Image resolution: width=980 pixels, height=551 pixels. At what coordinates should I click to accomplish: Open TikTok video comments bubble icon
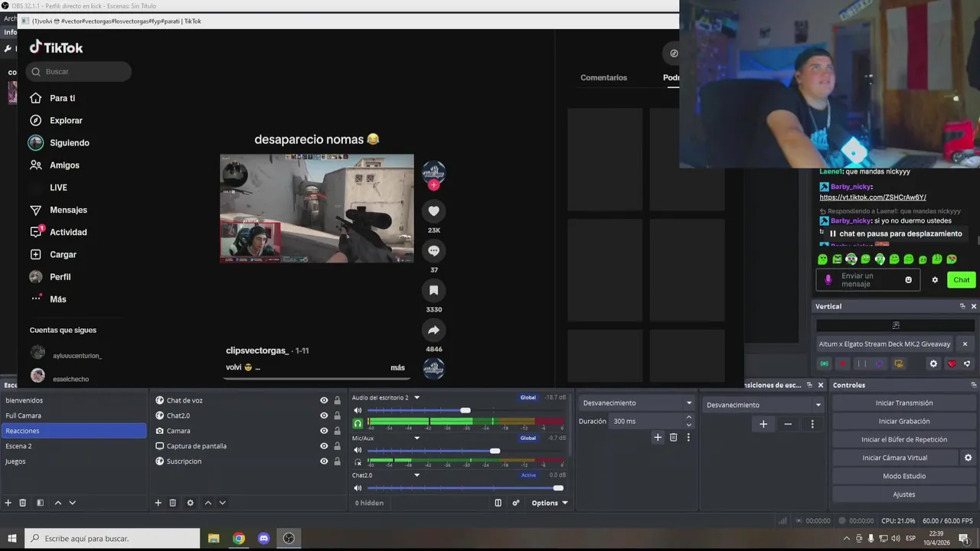pos(433,251)
